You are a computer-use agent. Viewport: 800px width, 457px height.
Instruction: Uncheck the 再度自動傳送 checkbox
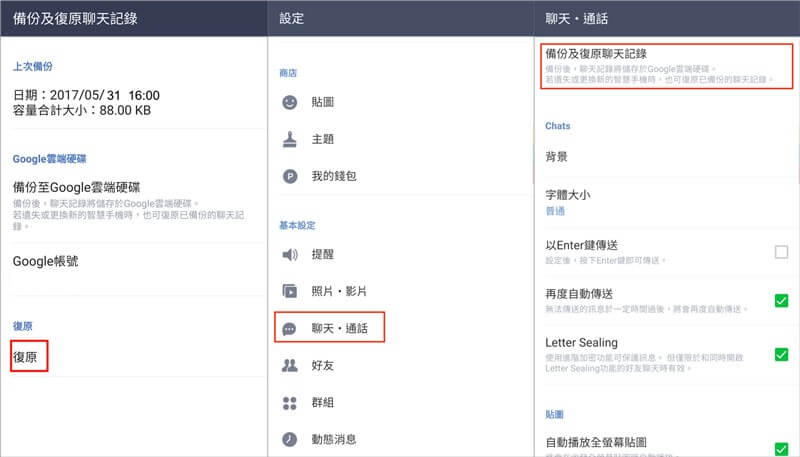(x=781, y=300)
